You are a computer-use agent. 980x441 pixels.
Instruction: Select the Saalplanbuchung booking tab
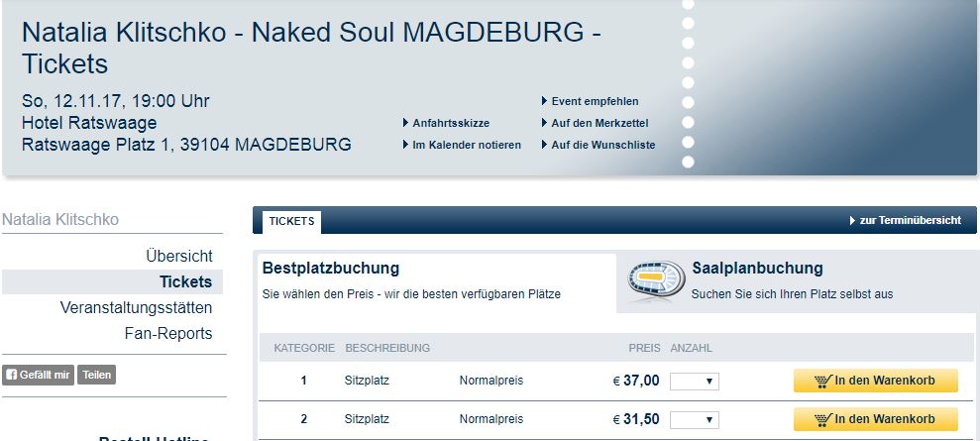[x=756, y=269]
